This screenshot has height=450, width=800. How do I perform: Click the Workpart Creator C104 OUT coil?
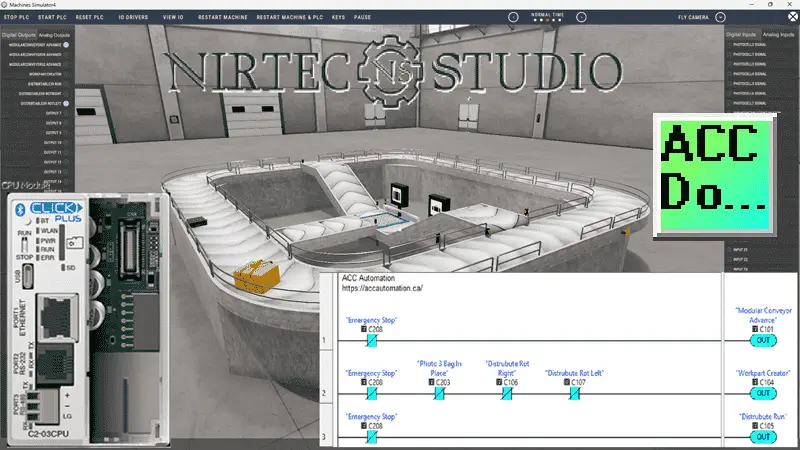point(763,393)
